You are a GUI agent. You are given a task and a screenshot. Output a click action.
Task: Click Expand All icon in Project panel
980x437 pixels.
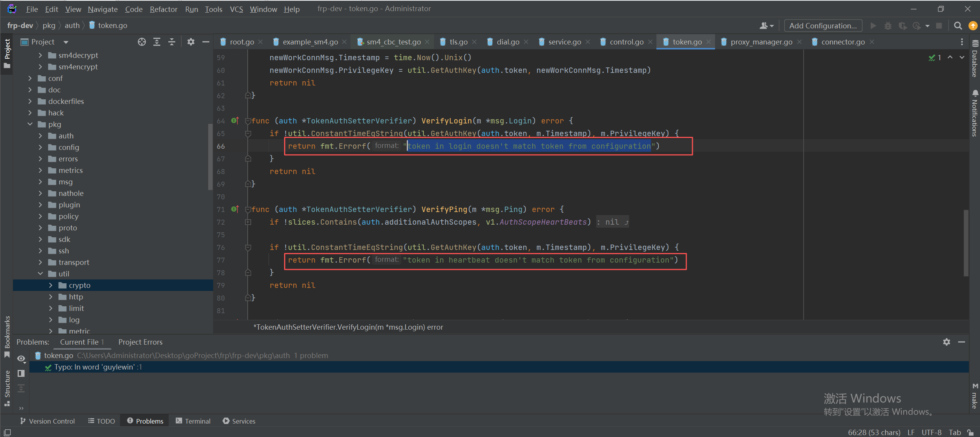[157, 42]
